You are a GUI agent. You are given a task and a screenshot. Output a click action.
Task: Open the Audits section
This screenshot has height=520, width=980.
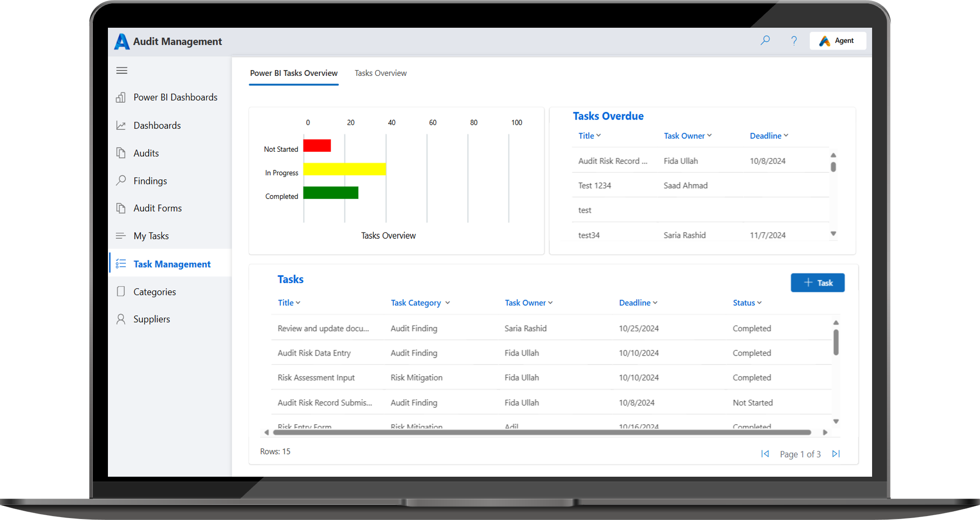tap(146, 153)
